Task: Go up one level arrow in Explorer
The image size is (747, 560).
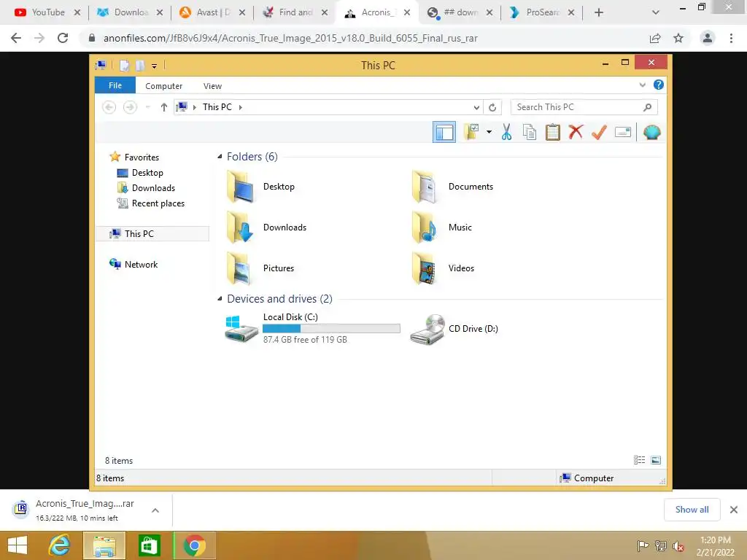Action: click(x=164, y=107)
